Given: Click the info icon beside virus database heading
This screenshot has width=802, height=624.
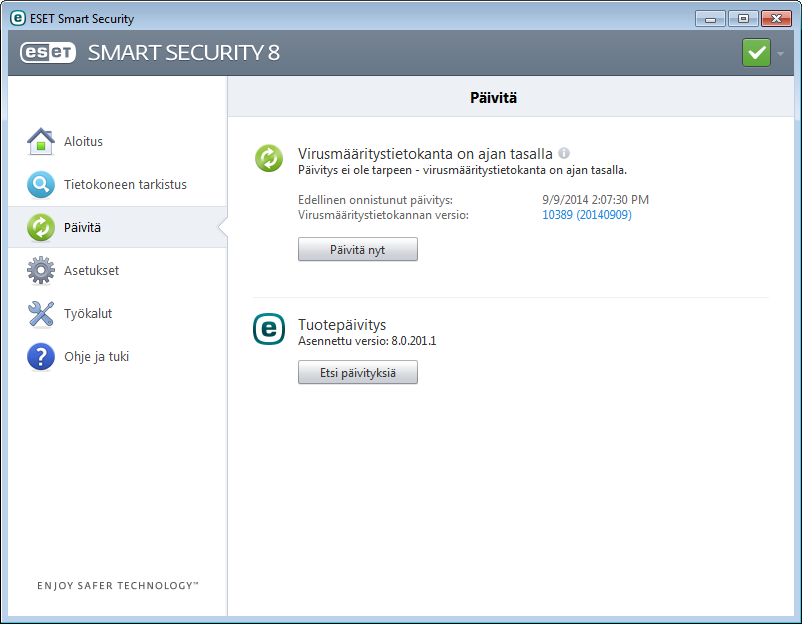Looking at the screenshot, I should pos(564,153).
